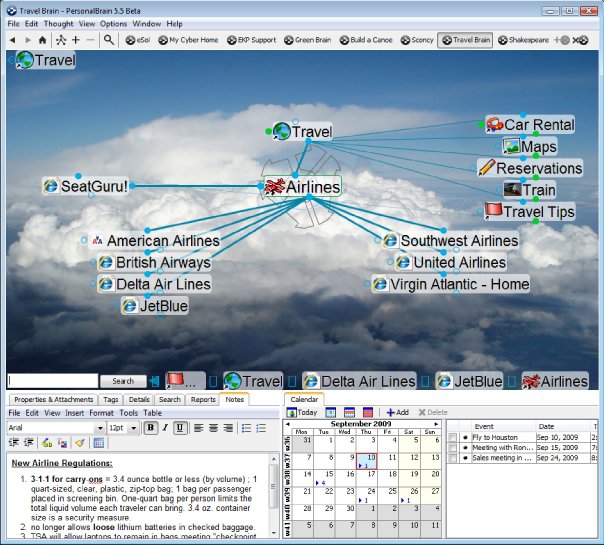Zoom in with the plus toolbar icon

coord(76,40)
